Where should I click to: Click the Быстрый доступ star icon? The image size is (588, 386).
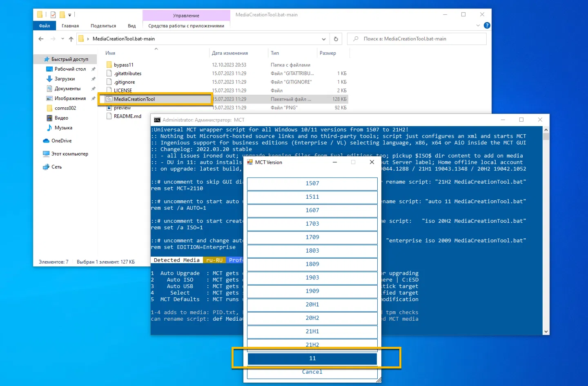[47, 59]
